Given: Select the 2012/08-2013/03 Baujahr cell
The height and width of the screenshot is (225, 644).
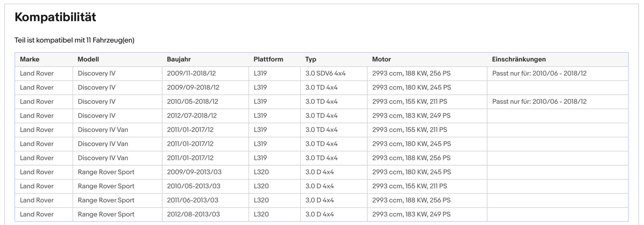Looking at the screenshot, I should point(193,214).
